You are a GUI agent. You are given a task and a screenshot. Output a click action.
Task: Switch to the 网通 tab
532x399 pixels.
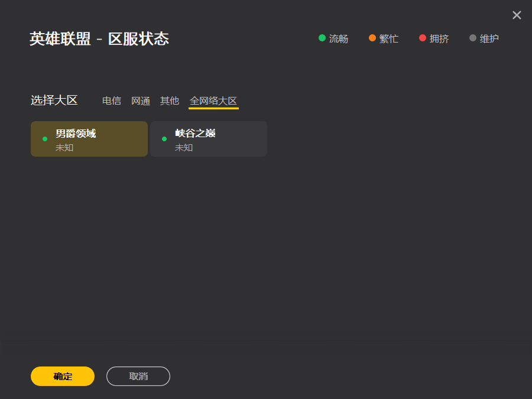[x=141, y=101]
